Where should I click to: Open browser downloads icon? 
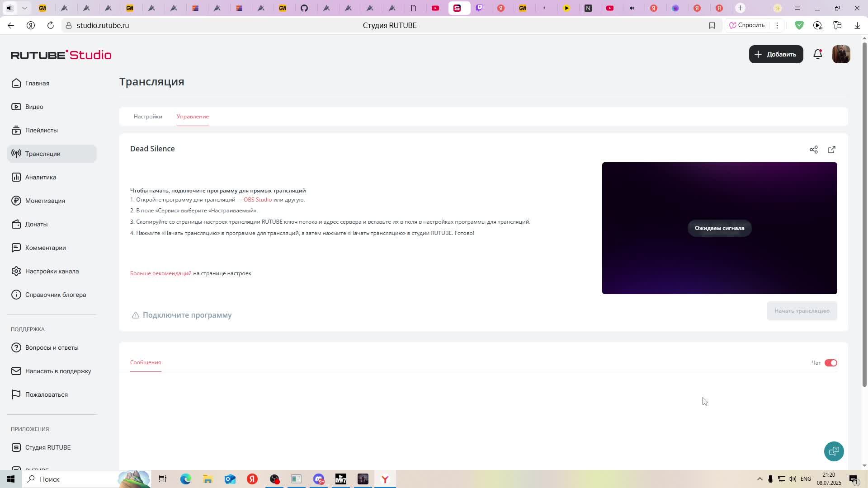point(857,25)
